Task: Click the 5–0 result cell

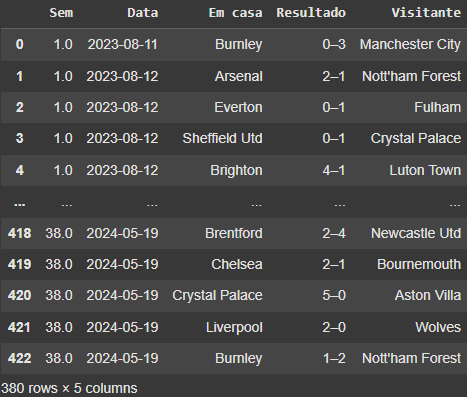Action: (x=334, y=295)
